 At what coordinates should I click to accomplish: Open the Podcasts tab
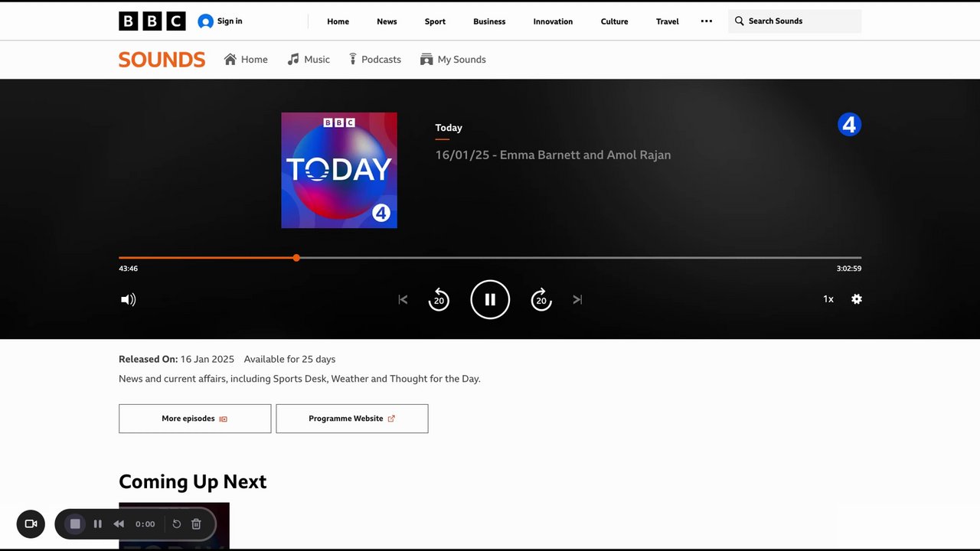[x=375, y=60]
